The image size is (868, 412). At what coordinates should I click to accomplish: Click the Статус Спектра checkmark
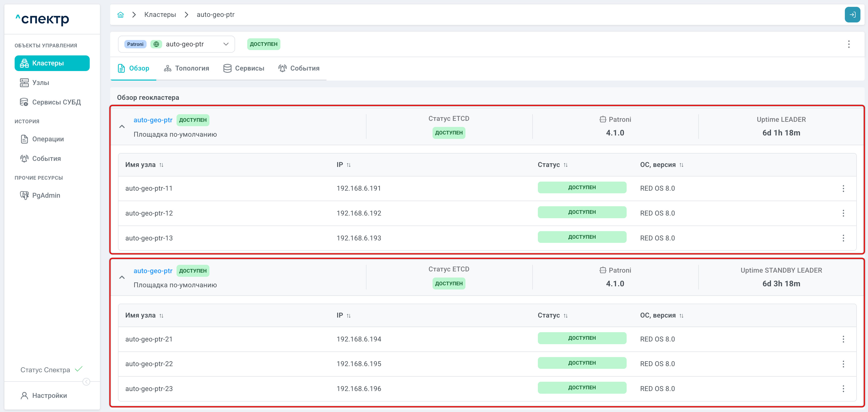(79, 369)
